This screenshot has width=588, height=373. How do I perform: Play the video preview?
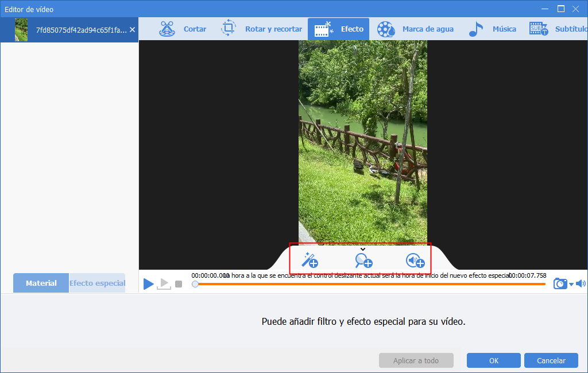point(149,284)
